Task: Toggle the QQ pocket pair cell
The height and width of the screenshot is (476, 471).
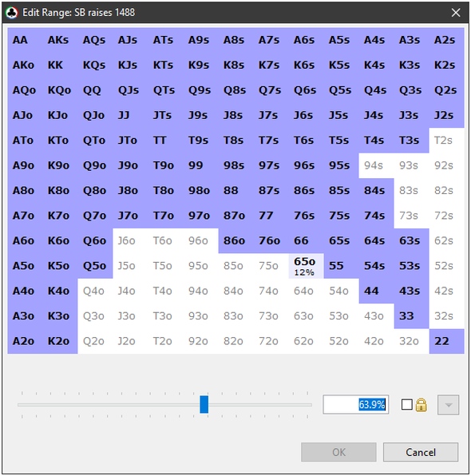Action: coord(95,90)
